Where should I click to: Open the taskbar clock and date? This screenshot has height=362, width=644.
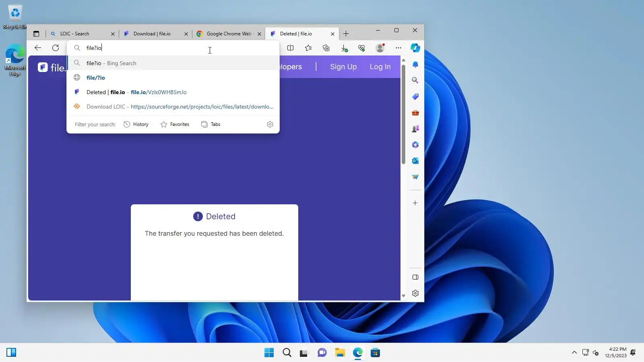click(x=616, y=352)
